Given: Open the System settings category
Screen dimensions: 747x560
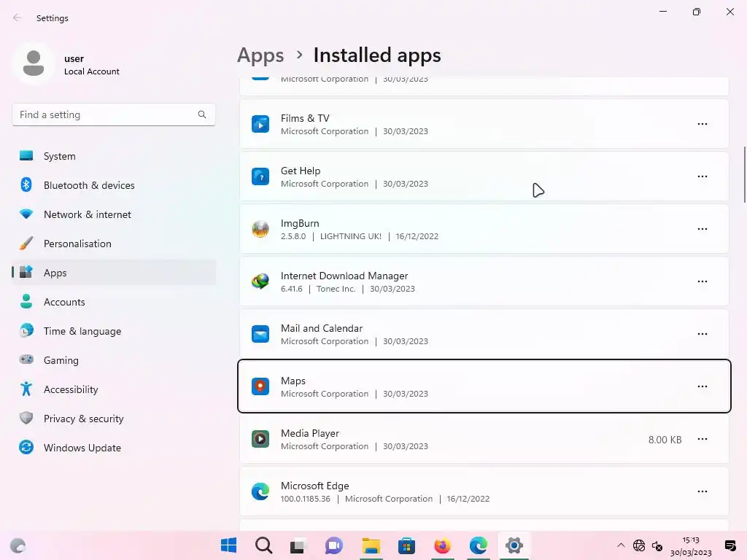Looking at the screenshot, I should point(113,156).
